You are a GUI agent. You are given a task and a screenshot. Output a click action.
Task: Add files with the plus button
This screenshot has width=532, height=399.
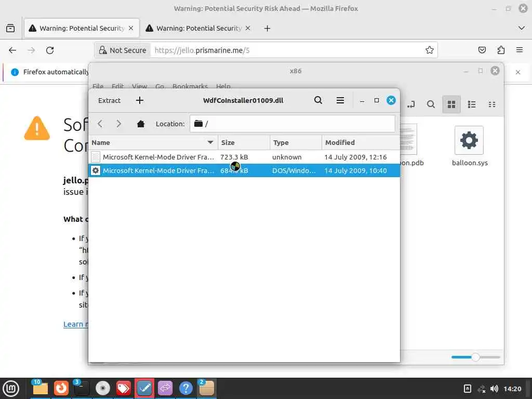[139, 100]
